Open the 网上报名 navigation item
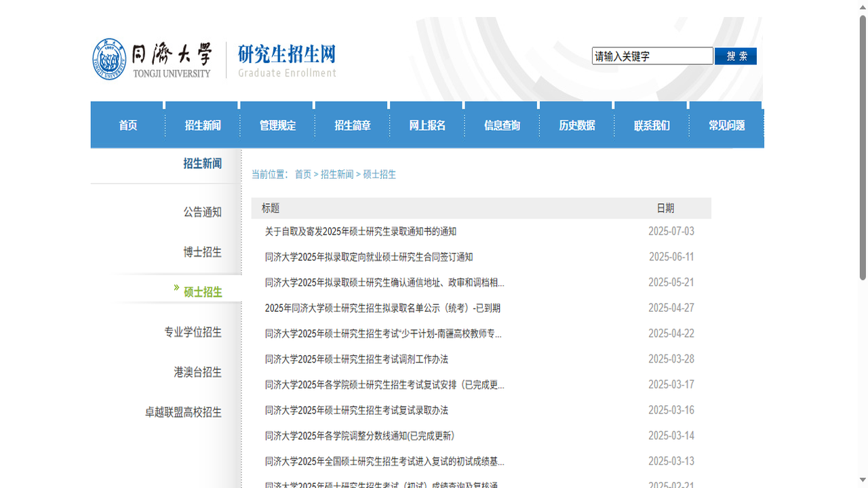The image size is (868, 488). pos(426,125)
